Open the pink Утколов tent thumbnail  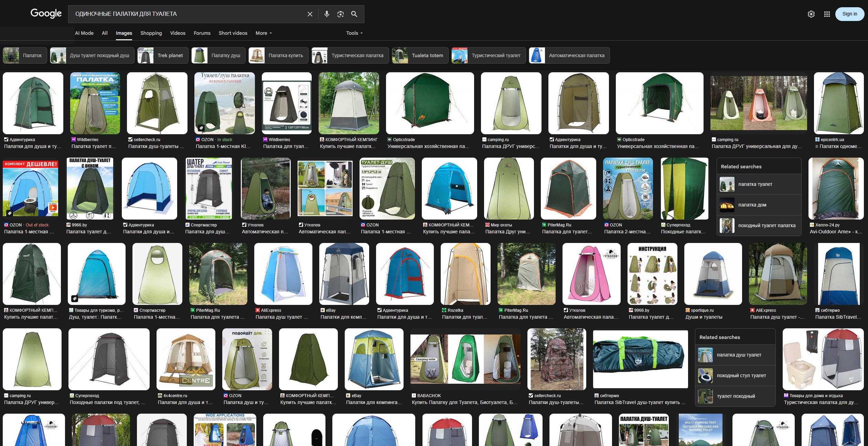(591, 274)
